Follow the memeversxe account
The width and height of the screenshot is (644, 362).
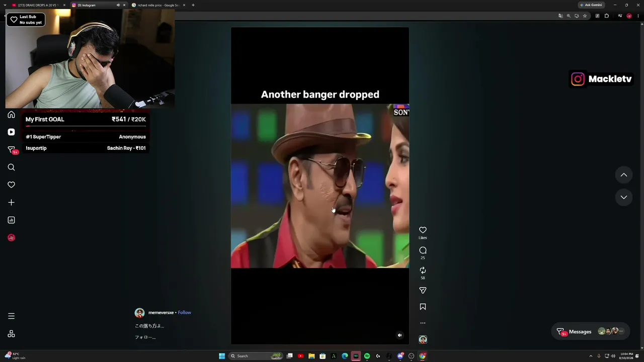point(184,313)
